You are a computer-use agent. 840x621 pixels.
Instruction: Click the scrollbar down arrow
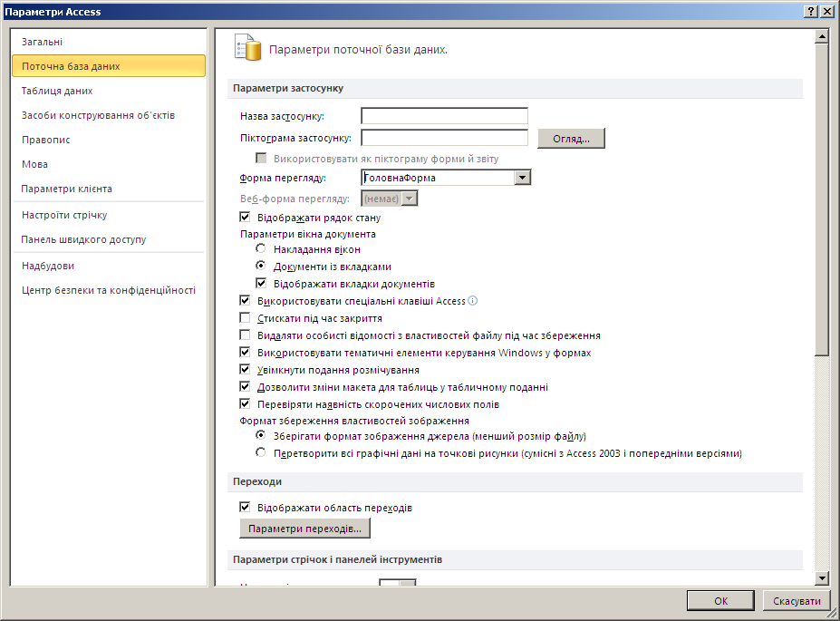(x=822, y=577)
